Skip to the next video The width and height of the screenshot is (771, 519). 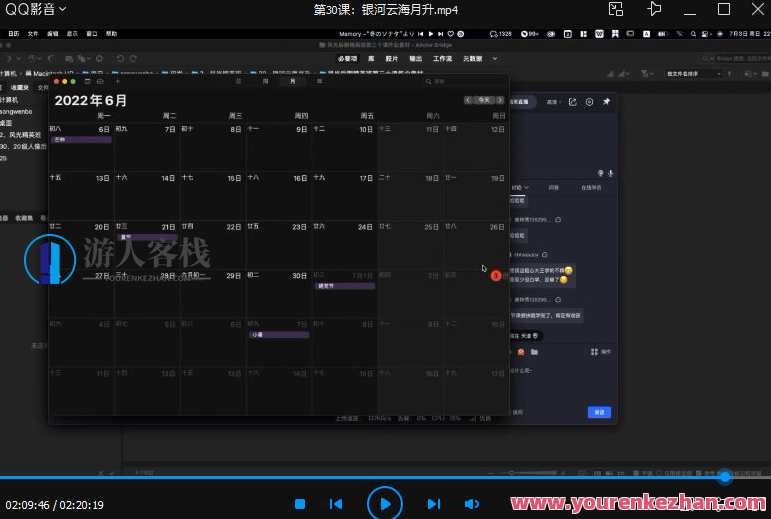point(434,504)
